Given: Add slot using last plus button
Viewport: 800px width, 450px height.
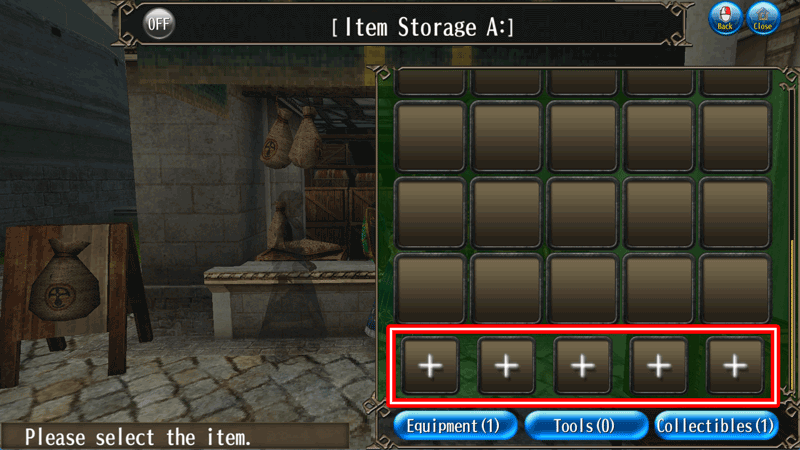Looking at the screenshot, I should click(735, 365).
